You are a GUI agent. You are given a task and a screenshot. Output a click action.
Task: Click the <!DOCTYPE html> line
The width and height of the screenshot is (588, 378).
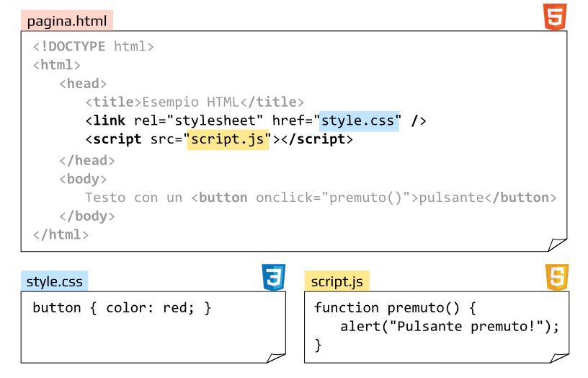(x=94, y=47)
